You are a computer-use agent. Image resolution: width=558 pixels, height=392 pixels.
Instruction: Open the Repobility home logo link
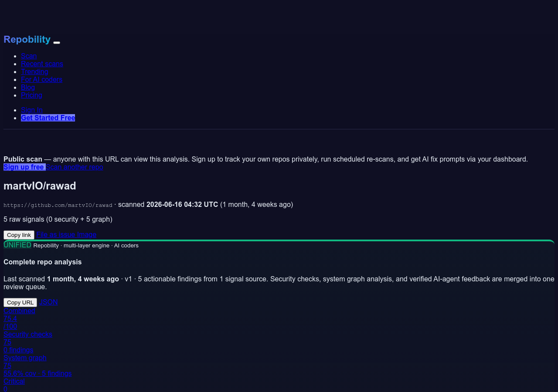(27, 40)
